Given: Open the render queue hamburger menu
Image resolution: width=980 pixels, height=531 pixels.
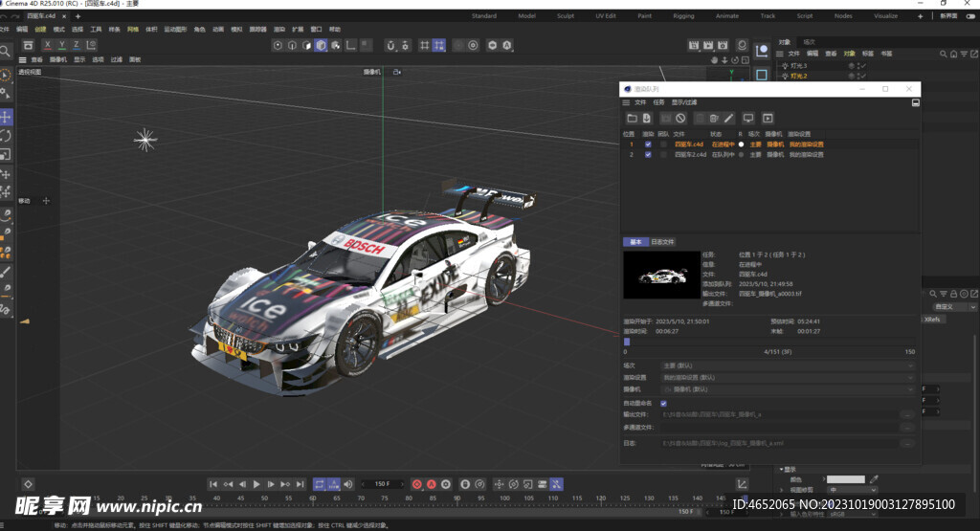Looking at the screenshot, I should click(626, 102).
